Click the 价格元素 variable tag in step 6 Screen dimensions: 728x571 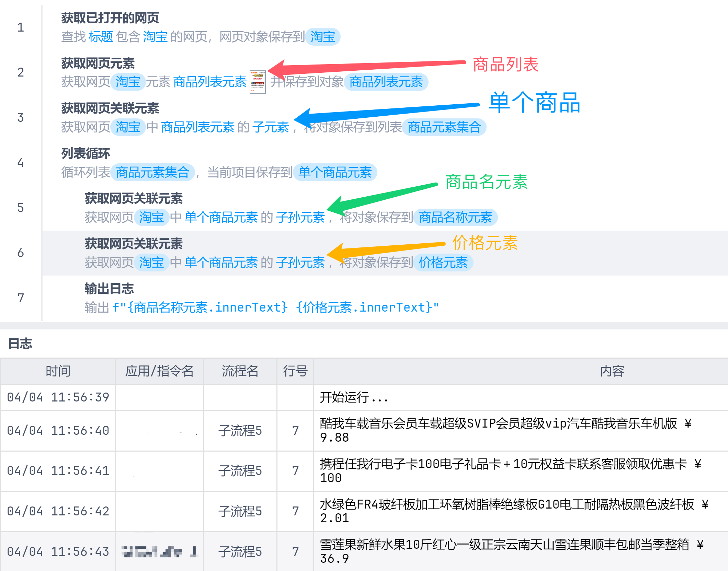tap(443, 263)
